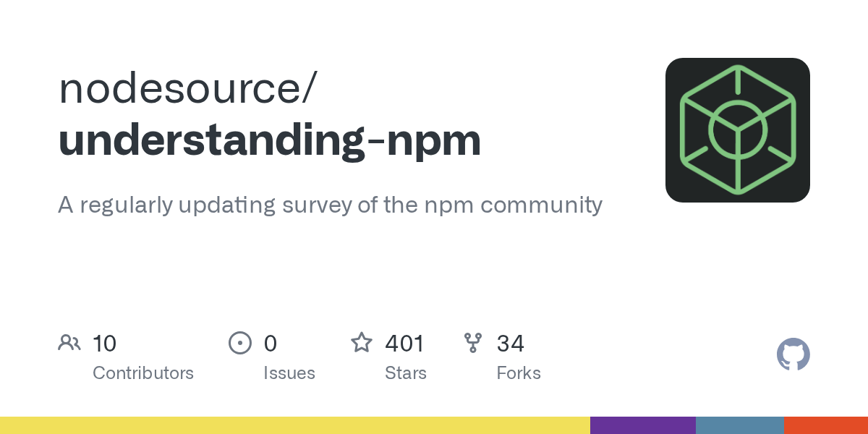Open the understanding-npm repository title
868x434 pixels.
tap(270, 140)
